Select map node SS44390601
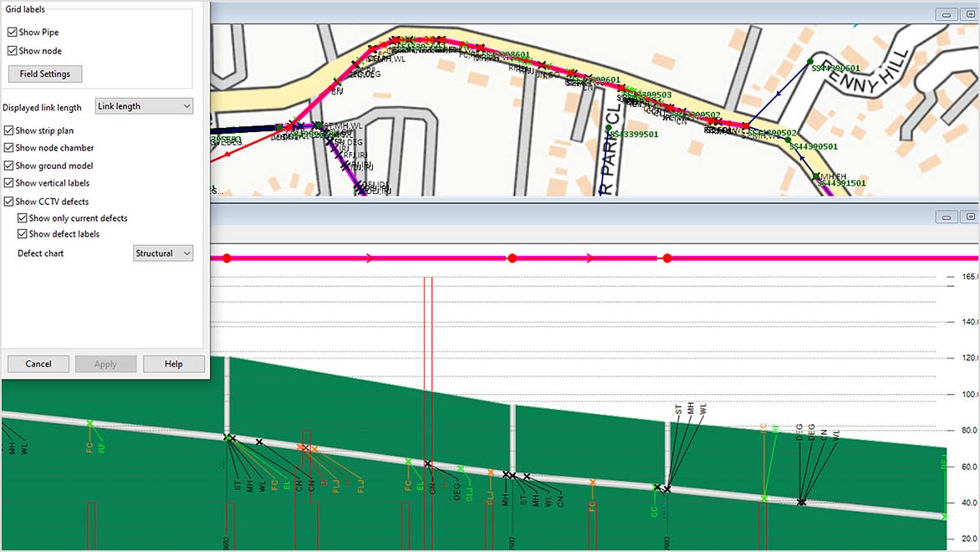This screenshot has height=552, width=980. [x=810, y=63]
